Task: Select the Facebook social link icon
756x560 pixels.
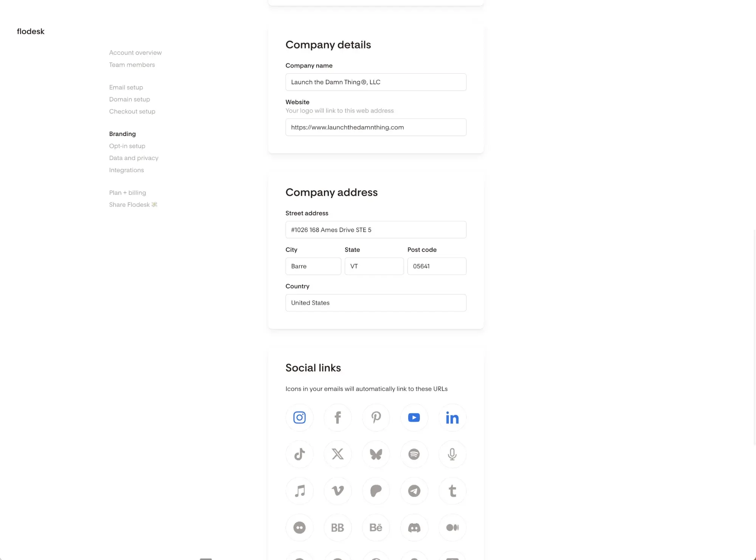Action: pos(338,418)
